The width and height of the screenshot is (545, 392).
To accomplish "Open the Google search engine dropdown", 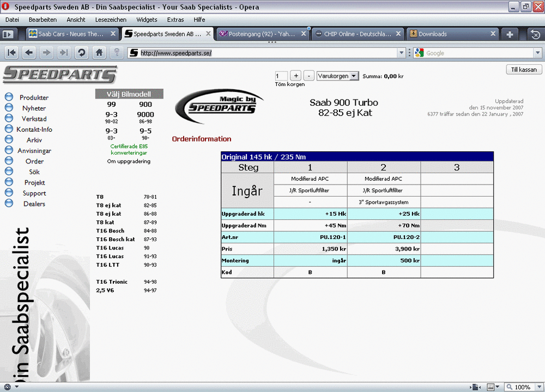I will coord(538,53).
